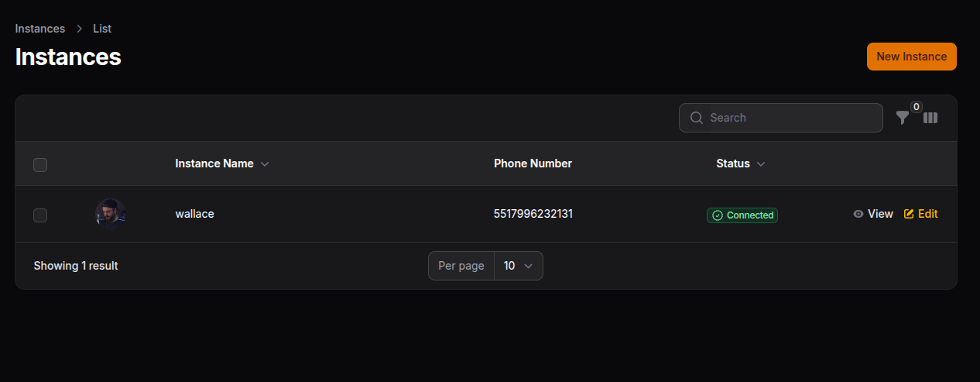The width and height of the screenshot is (980, 382).
Task: Tick the checkbox for the wallace row
Action: tap(40, 215)
